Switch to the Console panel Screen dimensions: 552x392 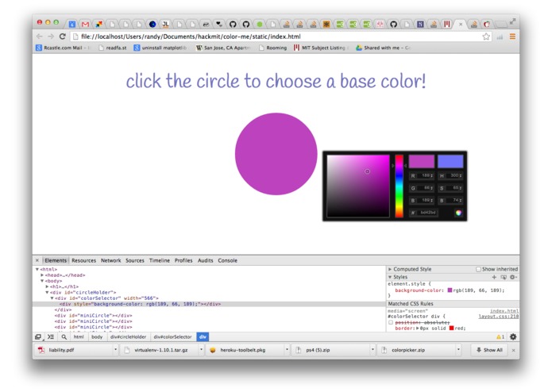tap(227, 260)
